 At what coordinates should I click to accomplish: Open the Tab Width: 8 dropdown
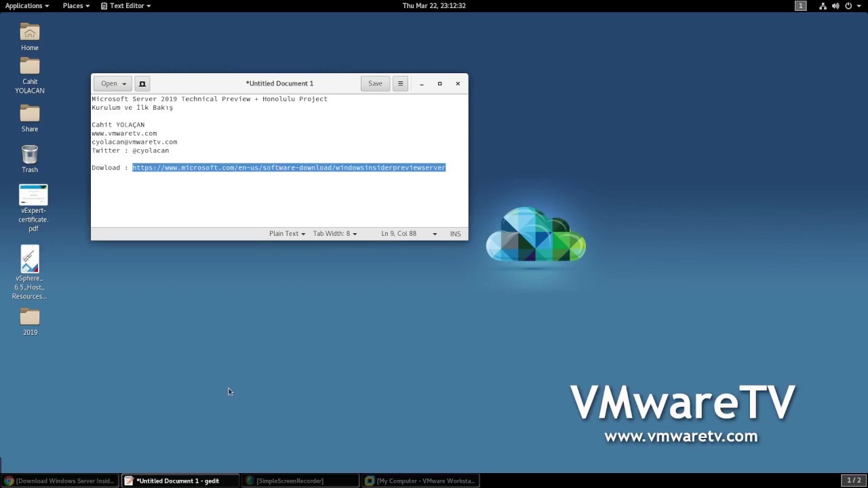tap(335, 234)
